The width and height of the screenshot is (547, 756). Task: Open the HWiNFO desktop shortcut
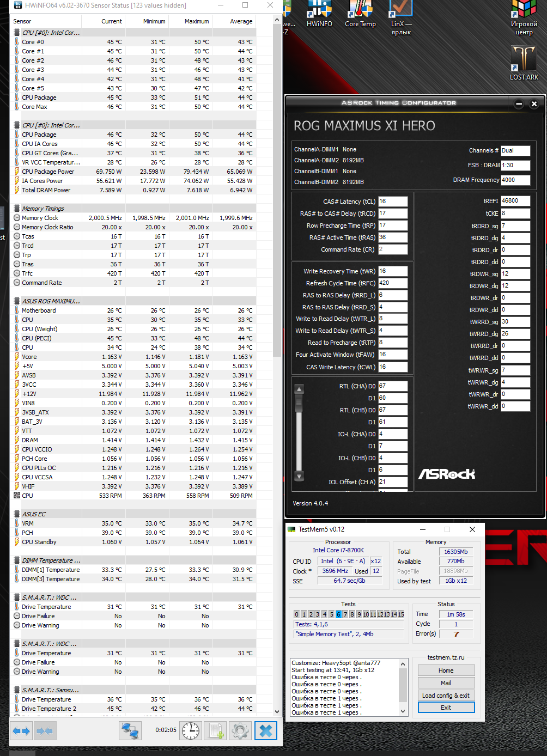pyautogui.click(x=319, y=14)
